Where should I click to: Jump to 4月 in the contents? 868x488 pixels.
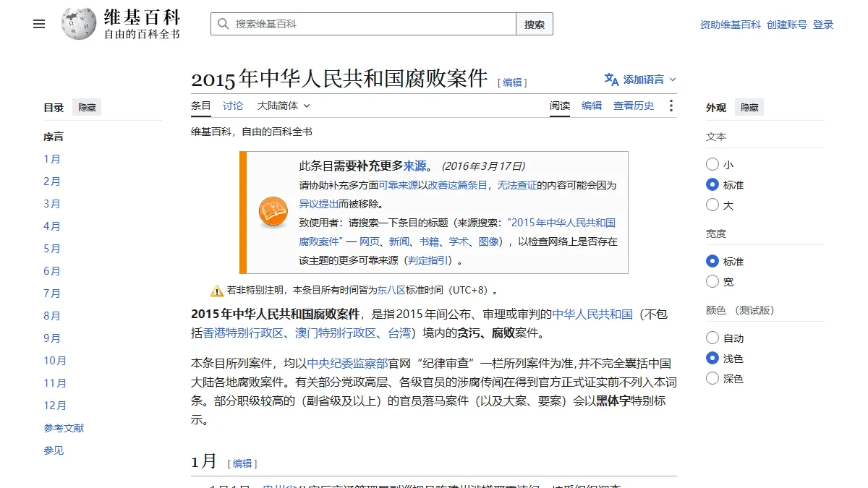click(x=52, y=226)
